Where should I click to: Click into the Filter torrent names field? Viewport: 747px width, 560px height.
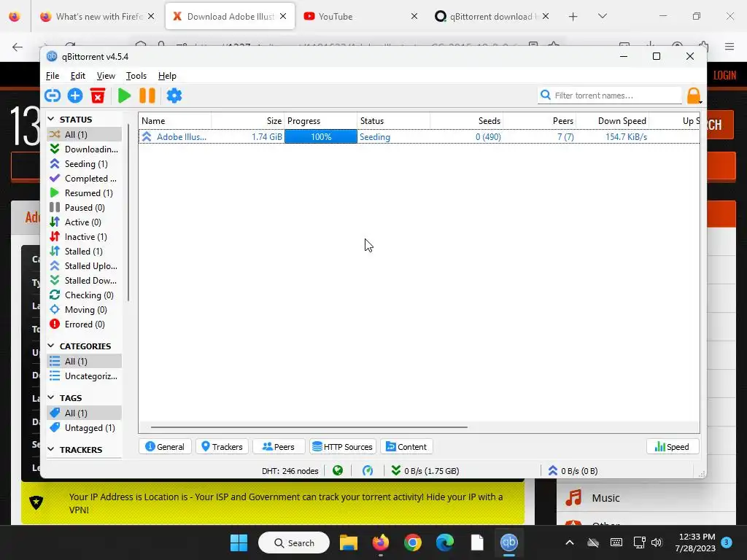[x=610, y=96]
